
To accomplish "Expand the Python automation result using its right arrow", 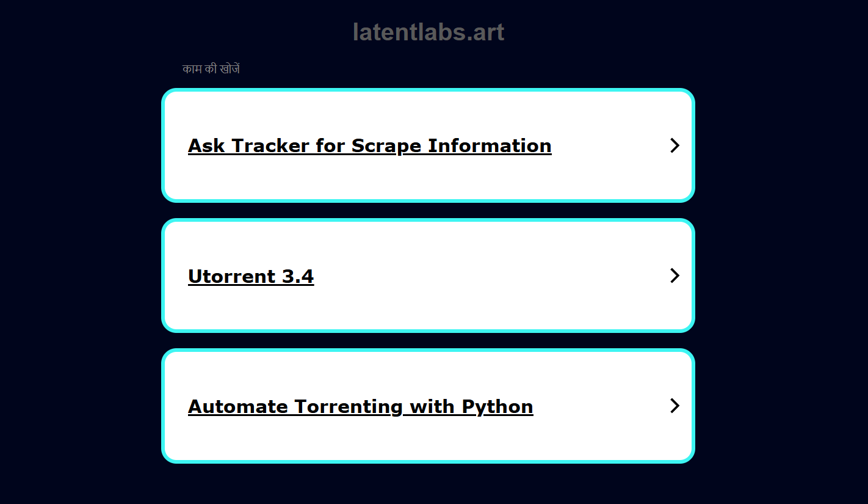I will coord(675,406).
